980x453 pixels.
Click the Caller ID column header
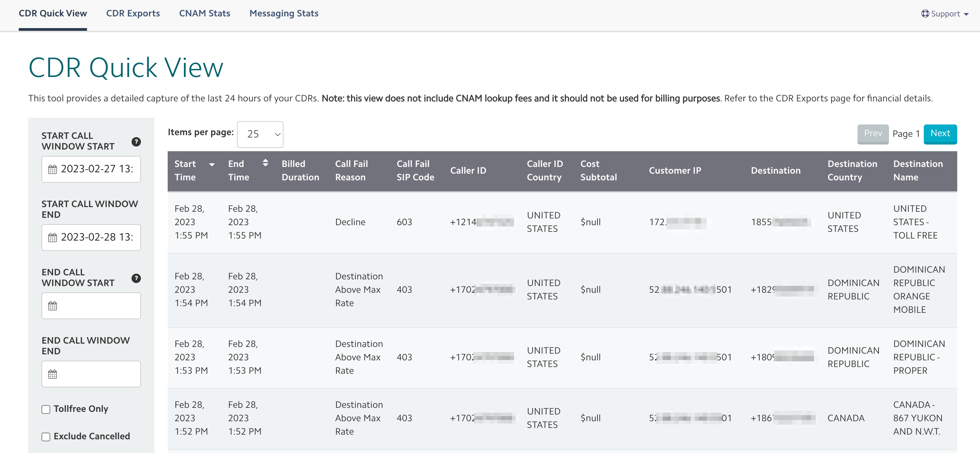click(468, 170)
